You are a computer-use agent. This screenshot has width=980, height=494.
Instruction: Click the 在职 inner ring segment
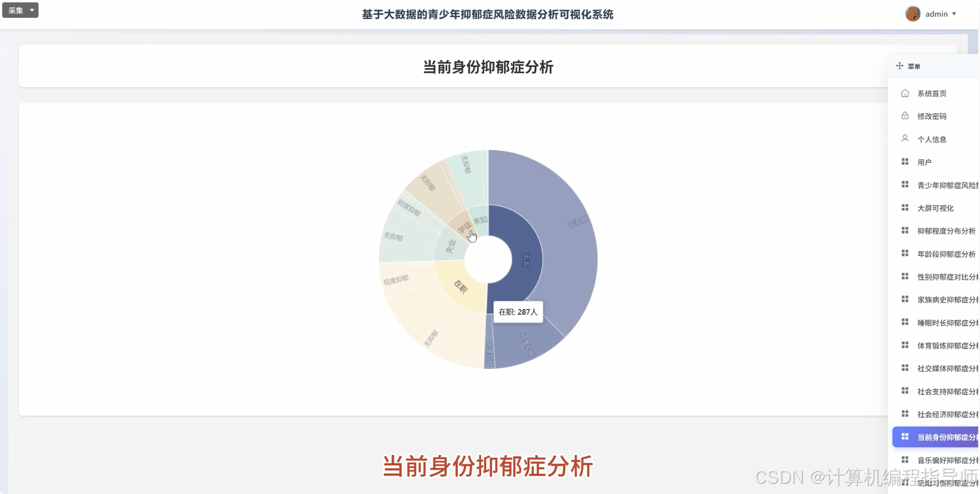coord(460,286)
